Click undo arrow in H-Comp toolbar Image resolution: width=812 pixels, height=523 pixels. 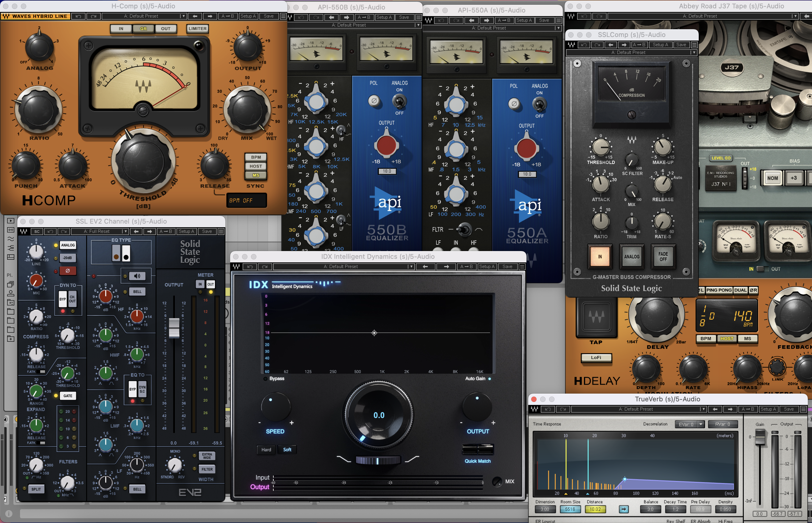point(78,16)
